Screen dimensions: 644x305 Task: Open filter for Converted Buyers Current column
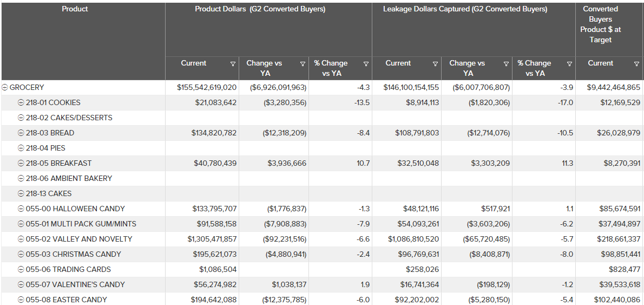coord(636,64)
